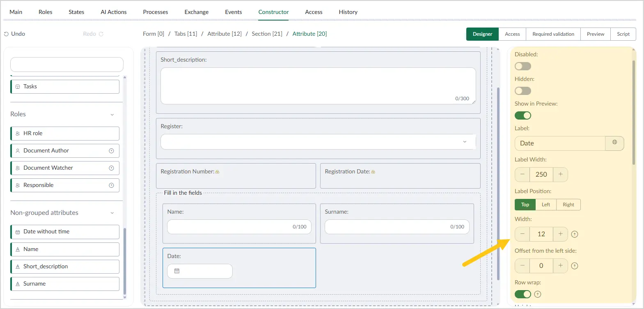Decrease left-side Offset with minus button

click(x=523, y=265)
